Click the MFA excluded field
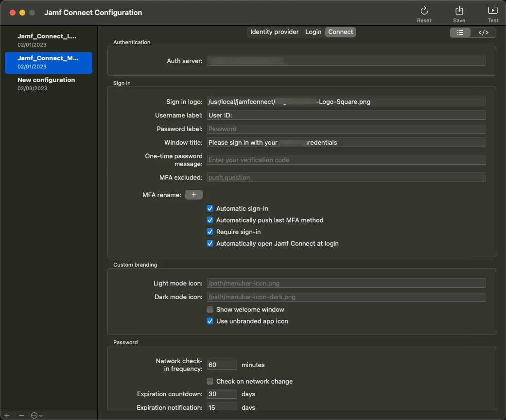Image resolution: width=506 pixels, height=420 pixels. point(346,177)
